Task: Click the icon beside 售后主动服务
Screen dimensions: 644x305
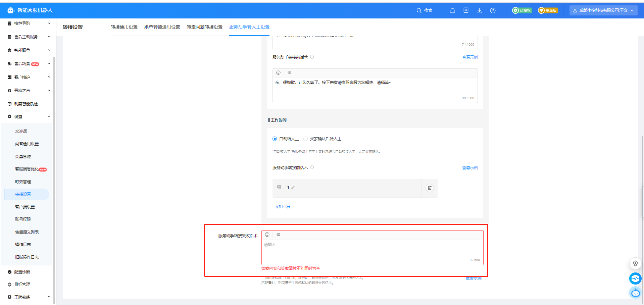Action: pos(9,37)
